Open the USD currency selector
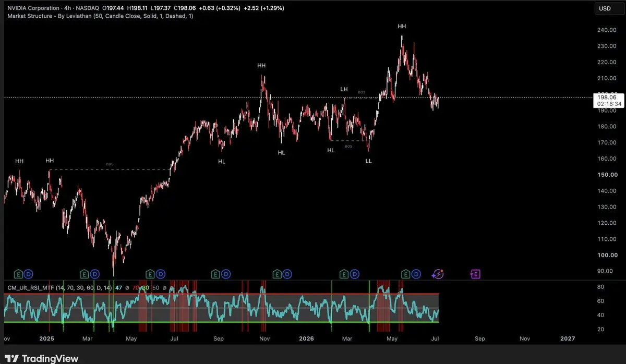 (x=605, y=8)
